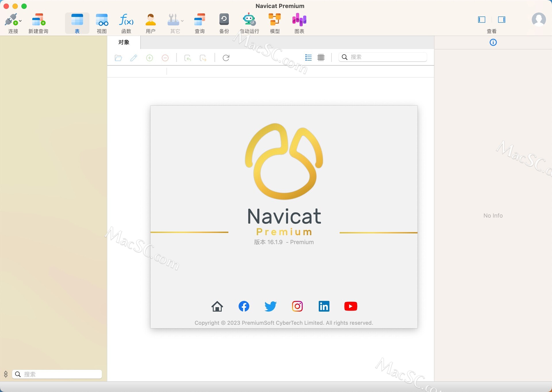Select the User (用户) toolbar icon
The width and height of the screenshot is (552, 392).
click(x=150, y=20)
